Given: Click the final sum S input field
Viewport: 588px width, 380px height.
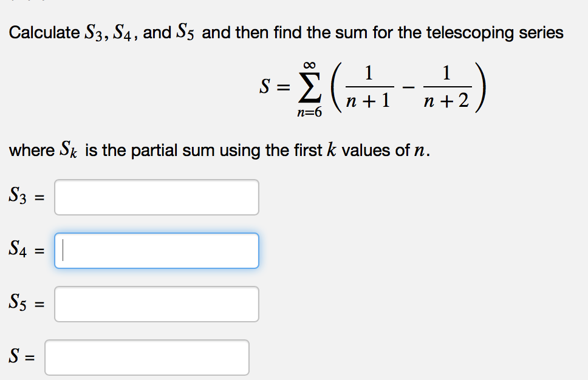Looking at the screenshot, I should [x=146, y=358].
